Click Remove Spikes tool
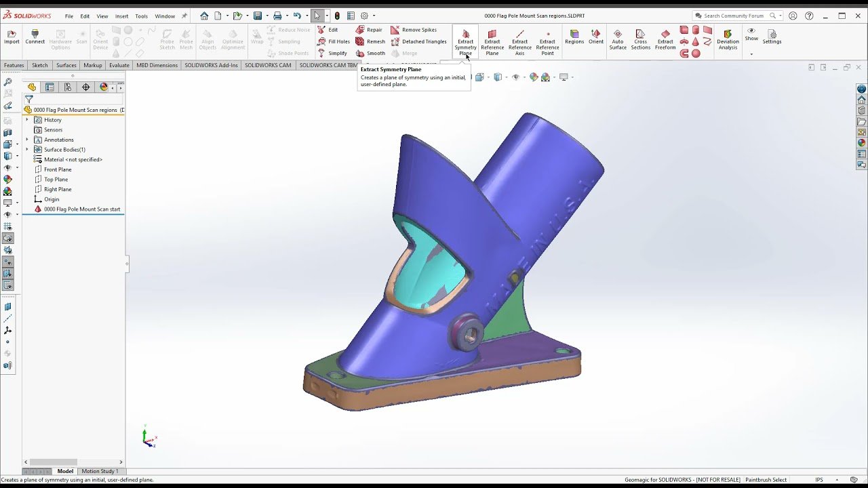This screenshot has height=488, width=868. [414, 30]
